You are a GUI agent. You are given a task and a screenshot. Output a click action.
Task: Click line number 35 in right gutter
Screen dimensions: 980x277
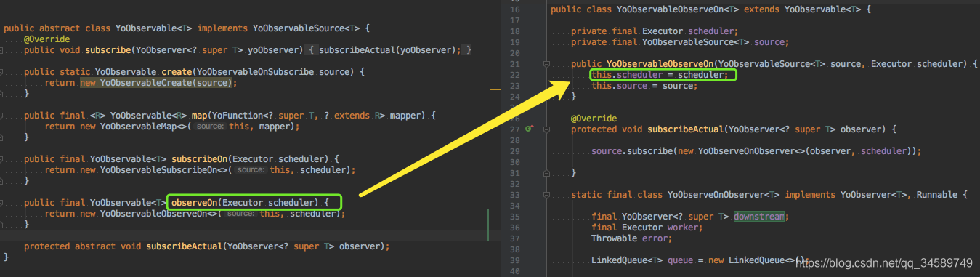515,217
